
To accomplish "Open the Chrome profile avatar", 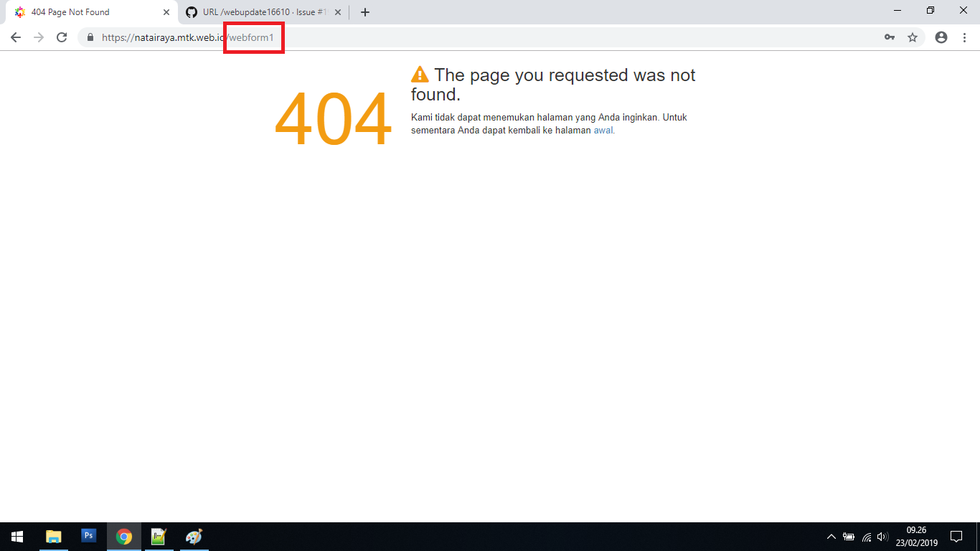I will tap(940, 37).
